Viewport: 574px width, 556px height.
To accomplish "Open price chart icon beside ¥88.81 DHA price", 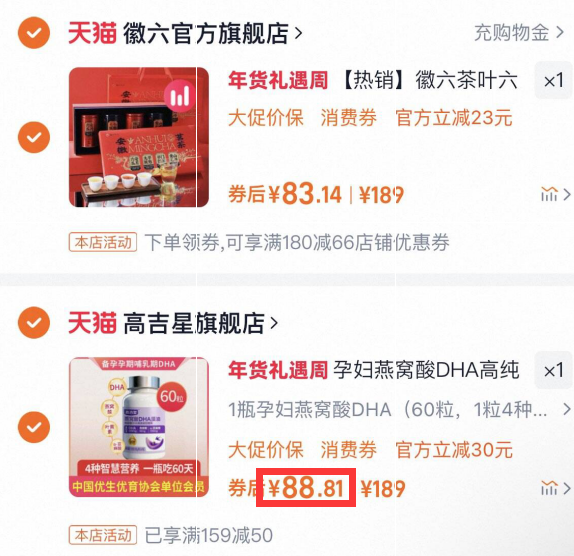I will click(555, 488).
